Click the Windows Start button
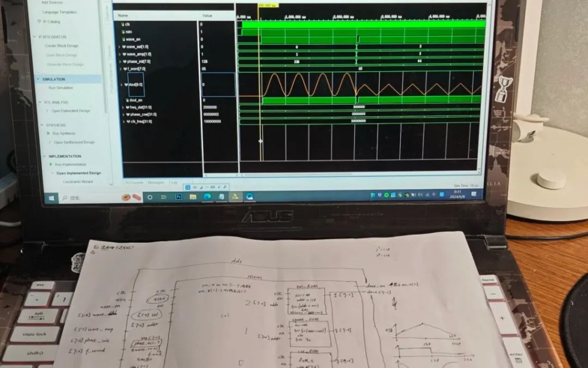Viewport: 588px width, 368px height. tap(51, 197)
